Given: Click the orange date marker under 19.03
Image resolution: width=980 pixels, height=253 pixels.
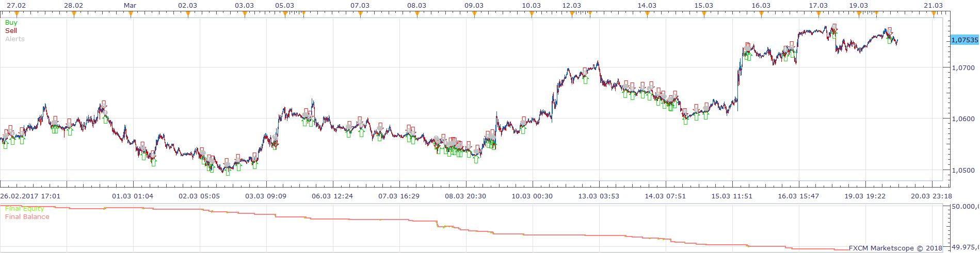Looking at the screenshot, I should (x=859, y=14).
